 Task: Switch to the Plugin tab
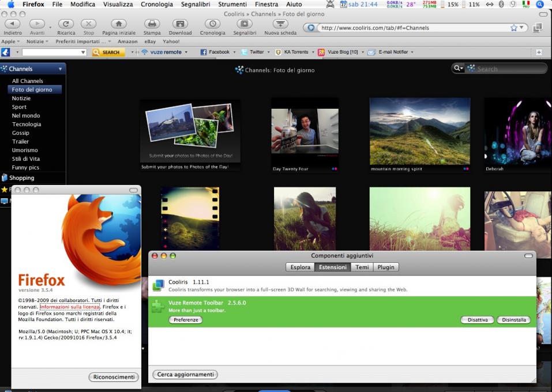tap(386, 267)
